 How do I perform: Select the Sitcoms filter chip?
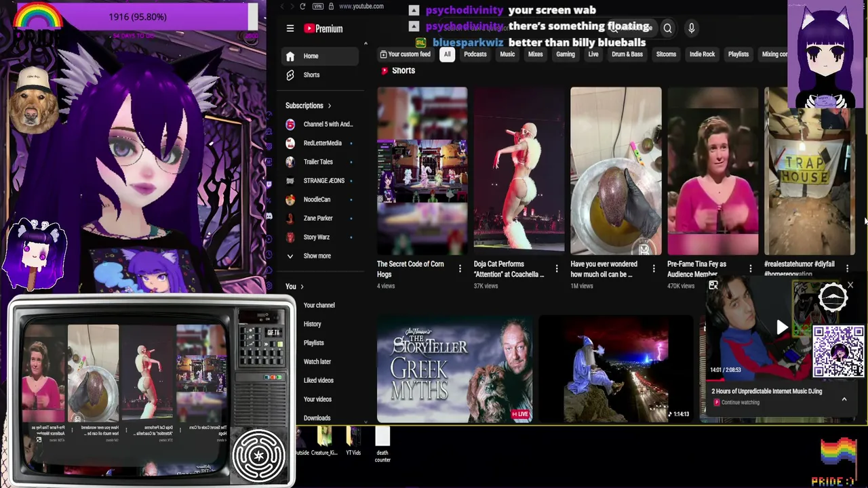pyautogui.click(x=666, y=54)
